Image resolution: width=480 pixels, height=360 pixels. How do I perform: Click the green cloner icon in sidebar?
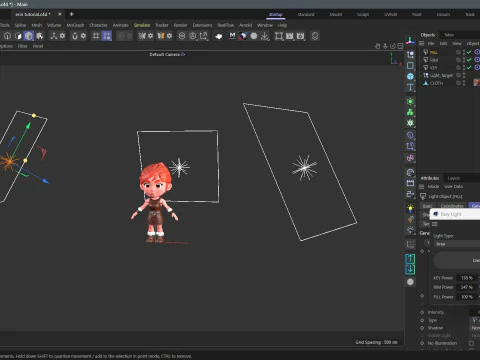click(x=410, y=112)
